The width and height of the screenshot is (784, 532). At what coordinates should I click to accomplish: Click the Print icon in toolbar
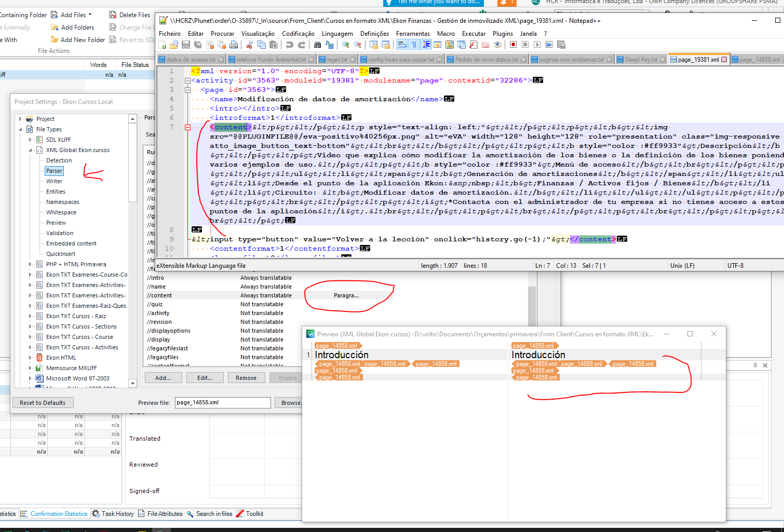234,45
